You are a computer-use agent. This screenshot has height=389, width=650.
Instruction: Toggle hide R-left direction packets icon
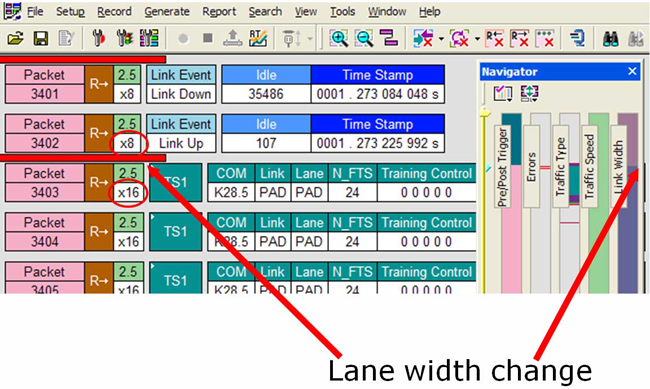click(494, 39)
